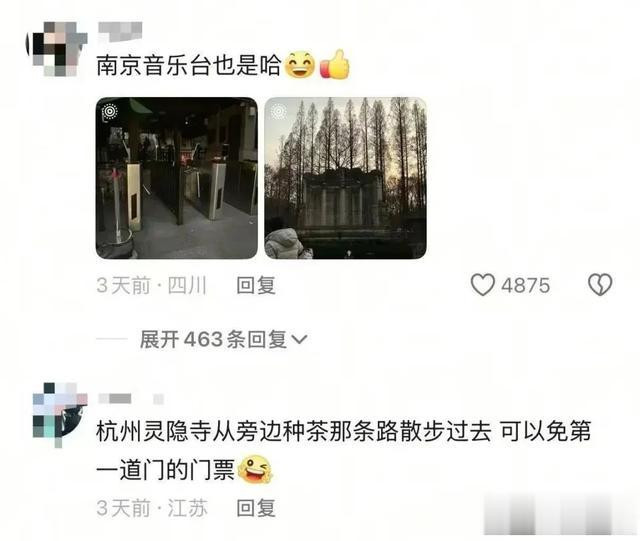Open second commenter's blurred username
This screenshot has width=640, height=541.
point(131,399)
